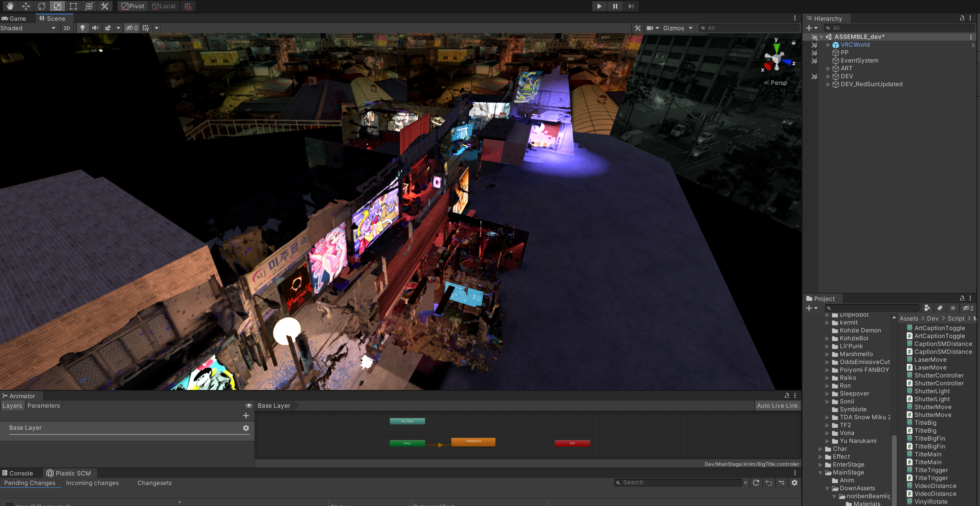Open the Shaded draw mode dropdown
This screenshot has width=980, height=506.
tap(28, 28)
